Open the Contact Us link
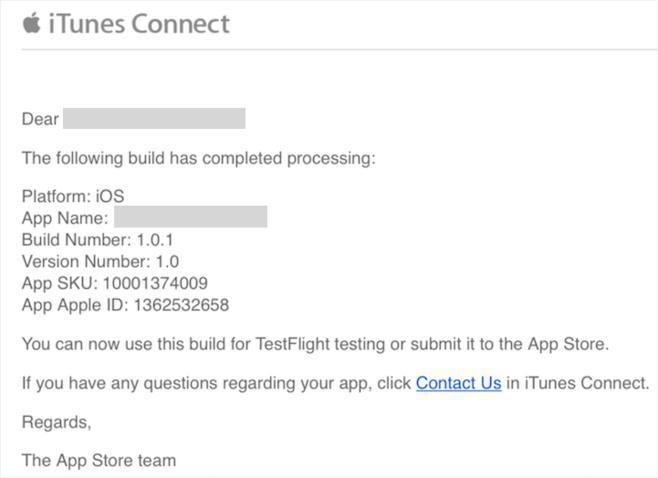 click(x=458, y=383)
